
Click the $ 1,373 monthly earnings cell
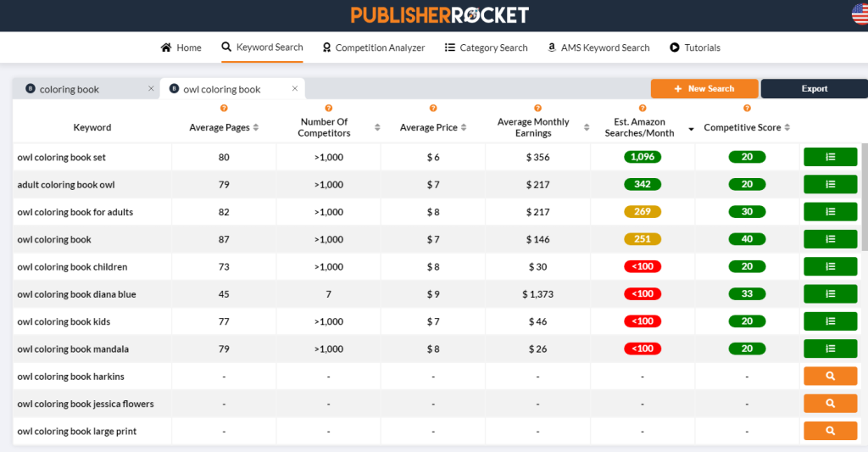pos(537,294)
